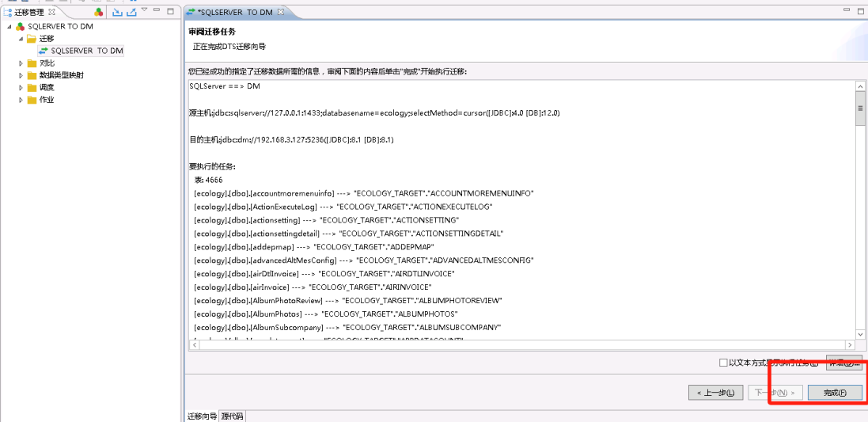
Task: Click the ActionExecuteLog mapping line
Action: click(343, 207)
